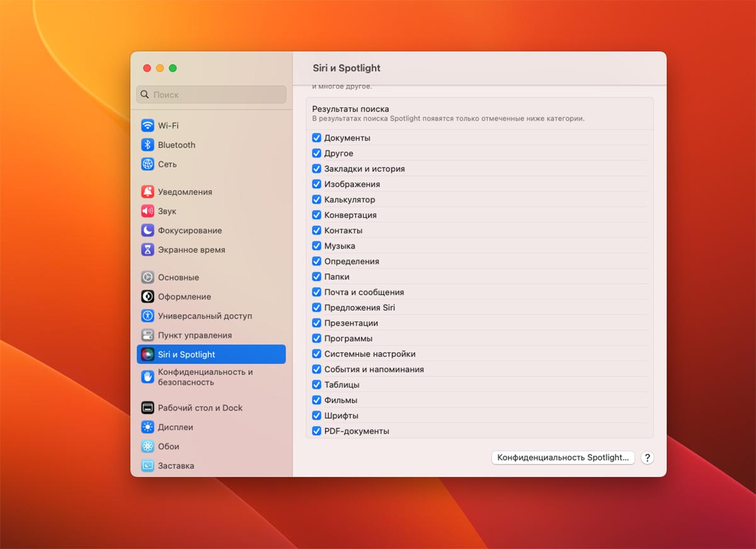
Task: Open help with question mark button
Action: (647, 458)
